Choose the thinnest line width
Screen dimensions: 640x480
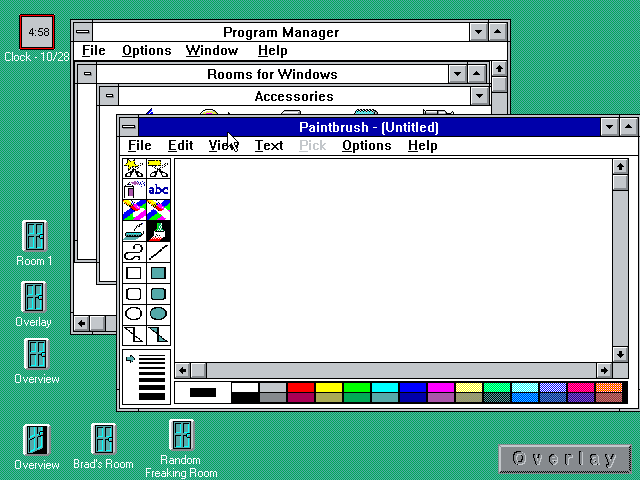coord(152,356)
